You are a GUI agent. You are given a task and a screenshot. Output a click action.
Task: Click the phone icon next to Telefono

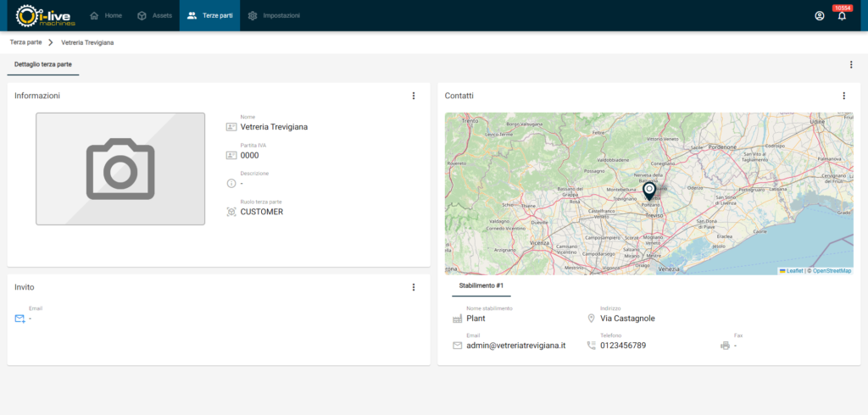point(592,346)
